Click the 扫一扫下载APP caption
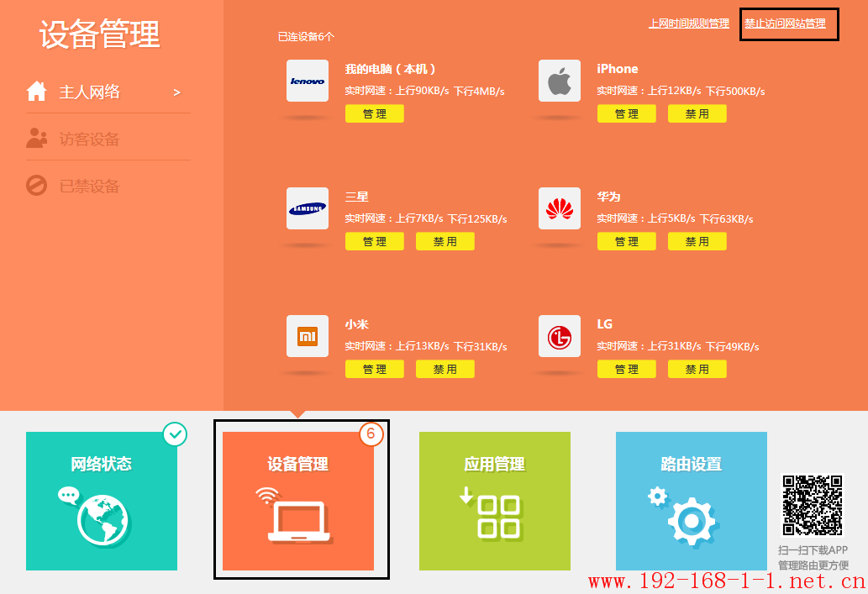 pos(813,550)
